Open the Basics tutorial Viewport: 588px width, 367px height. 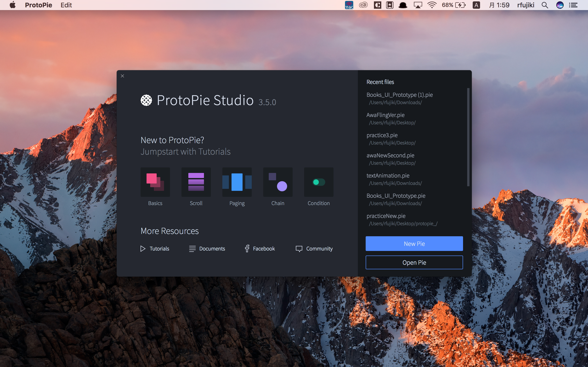[x=155, y=182]
